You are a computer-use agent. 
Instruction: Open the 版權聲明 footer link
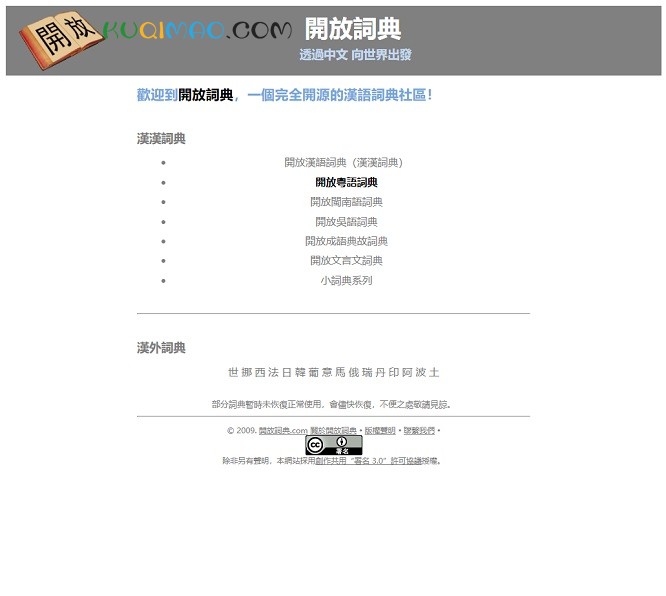[380, 431]
